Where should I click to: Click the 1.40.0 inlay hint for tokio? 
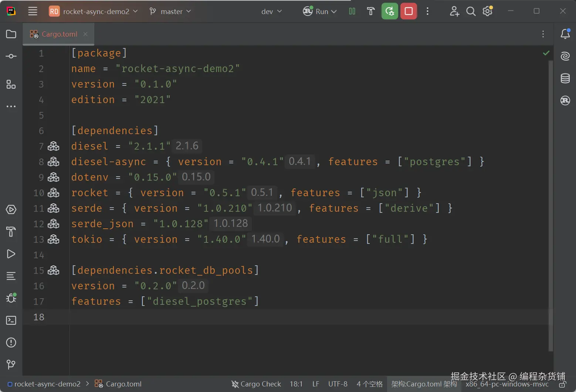[265, 239]
